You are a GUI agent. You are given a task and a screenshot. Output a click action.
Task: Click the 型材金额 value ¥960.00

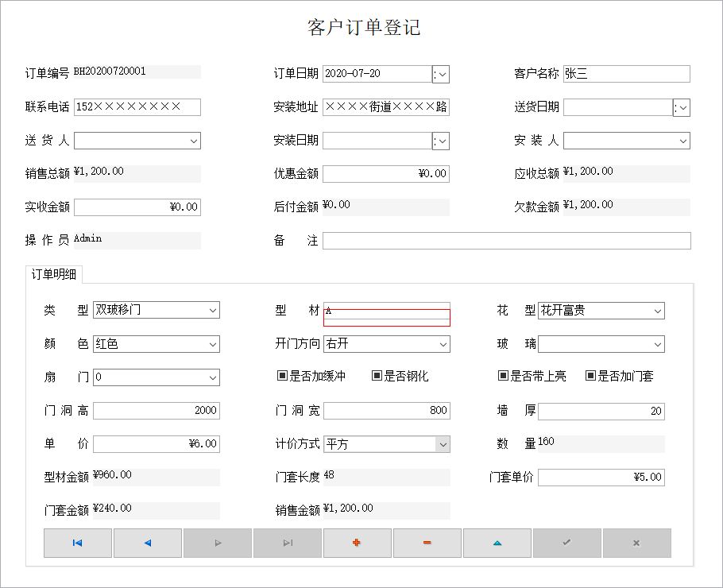pos(112,474)
